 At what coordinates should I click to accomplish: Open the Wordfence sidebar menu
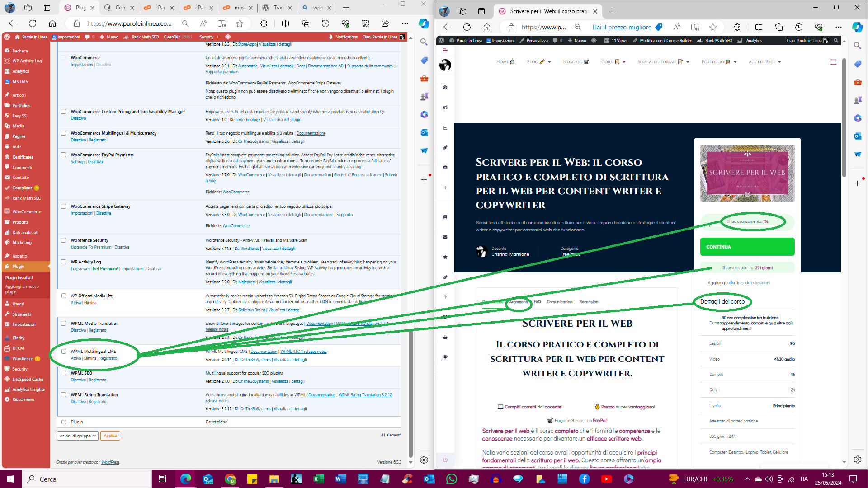click(x=23, y=359)
